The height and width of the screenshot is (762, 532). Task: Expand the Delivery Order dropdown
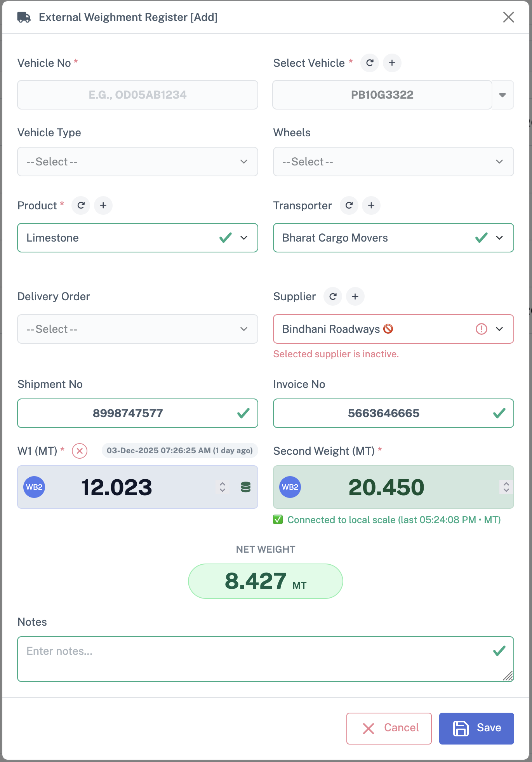tap(137, 329)
